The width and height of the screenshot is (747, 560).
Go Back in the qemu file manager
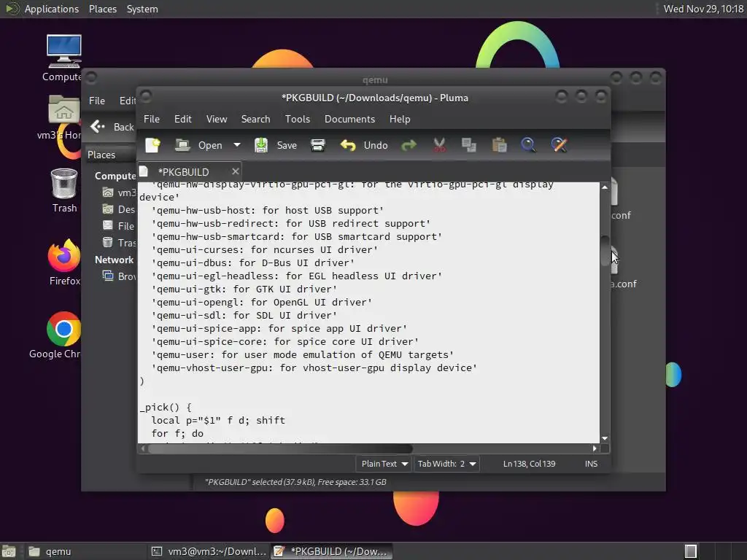[112, 127]
